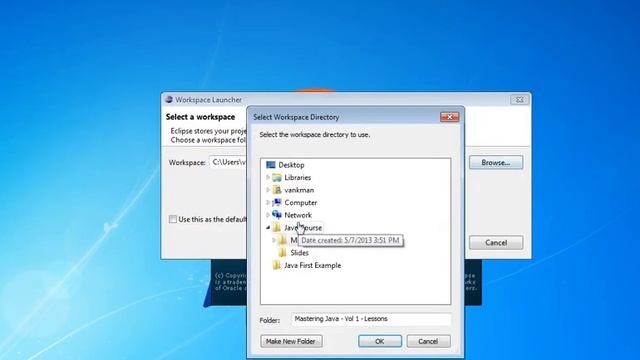640x360 pixels.
Task: Select the vankman user folder
Action: 299,190
